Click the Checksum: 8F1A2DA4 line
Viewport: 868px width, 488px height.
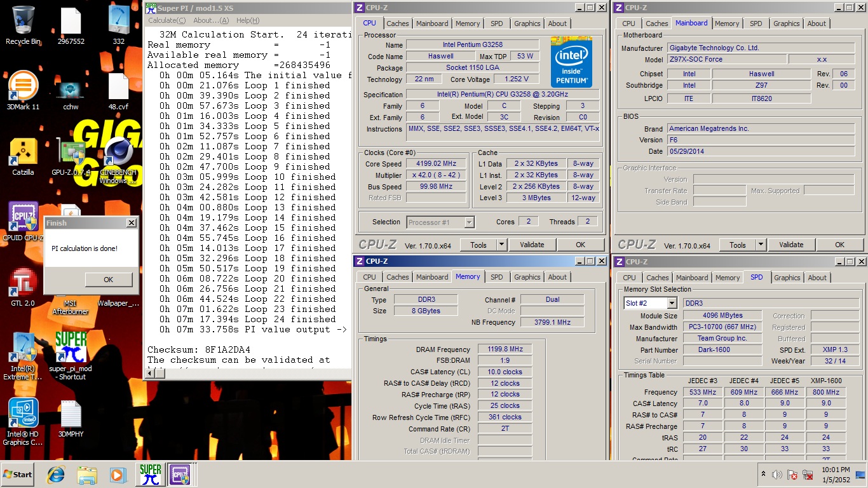click(199, 350)
